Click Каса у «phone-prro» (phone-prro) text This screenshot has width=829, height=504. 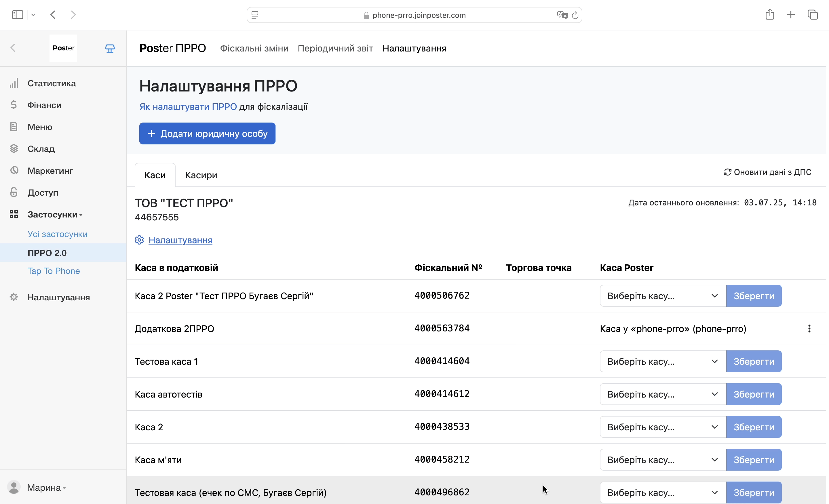(x=673, y=329)
